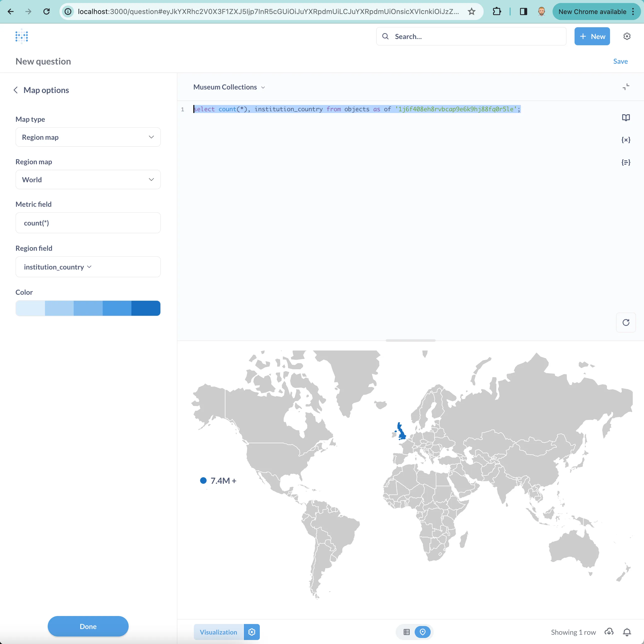The height and width of the screenshot is (644, 644).
Task: Open the SQL snippets icon
Action: 626,162
